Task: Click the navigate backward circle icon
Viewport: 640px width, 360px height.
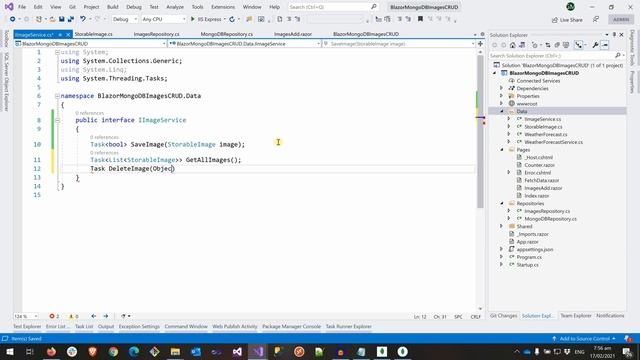Action: [13, 19]
